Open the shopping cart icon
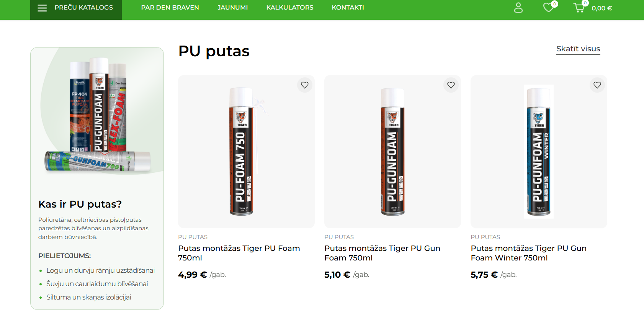644x316 pixels. coord(579,7)
